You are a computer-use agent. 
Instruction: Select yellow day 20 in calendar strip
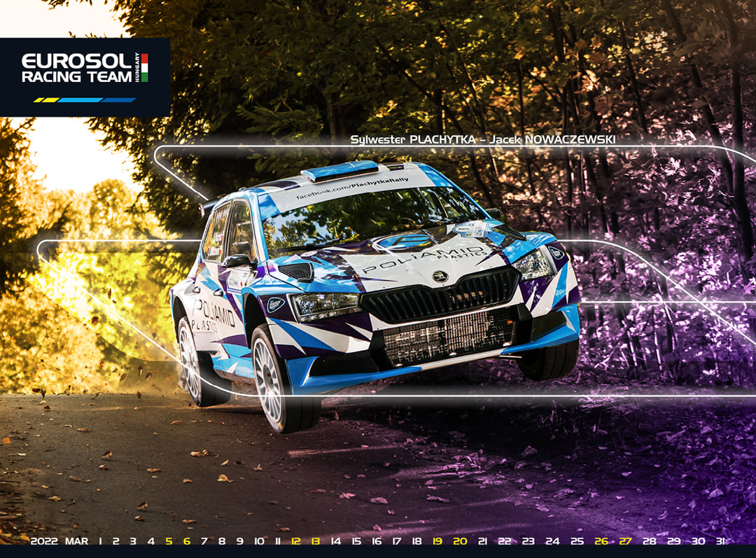460,541
